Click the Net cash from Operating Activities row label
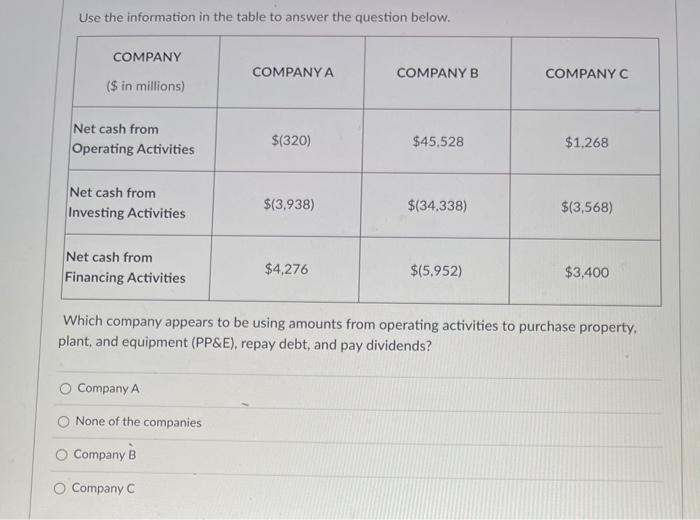The height and width of the screenshot is (520, 700). (x=133, y=139)
